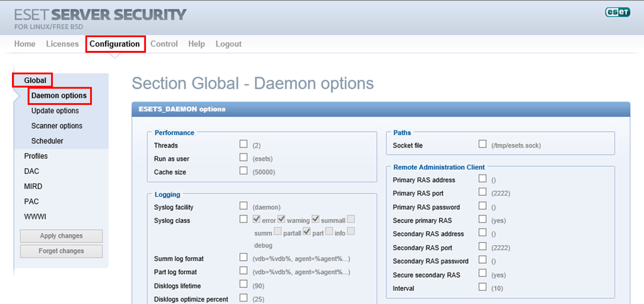Click the Logging group title

pyautogui.click(x=167, y=195)
